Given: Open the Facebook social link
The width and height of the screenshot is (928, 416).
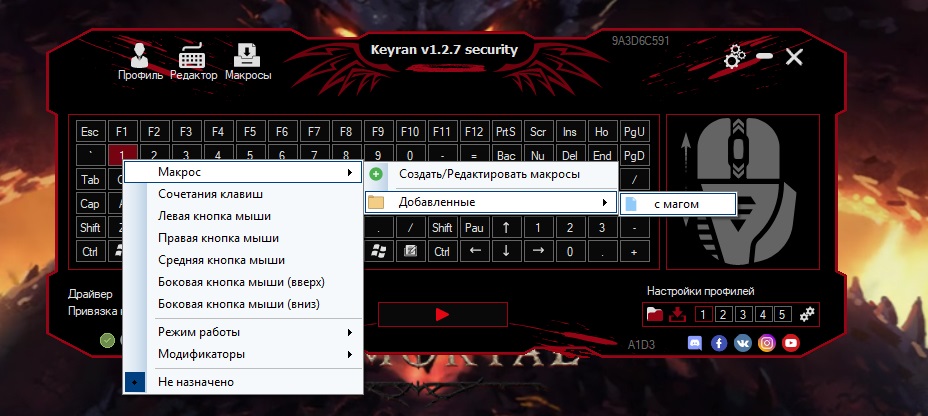Looking at the screenshot, I should (x=718, y=343).
